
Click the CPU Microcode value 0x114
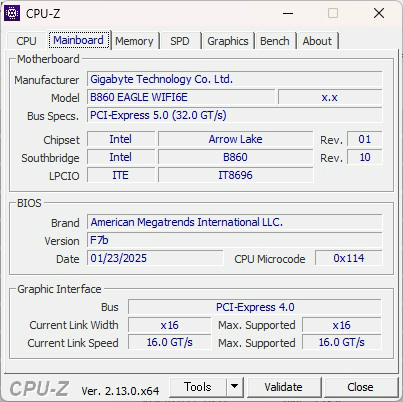349,258
